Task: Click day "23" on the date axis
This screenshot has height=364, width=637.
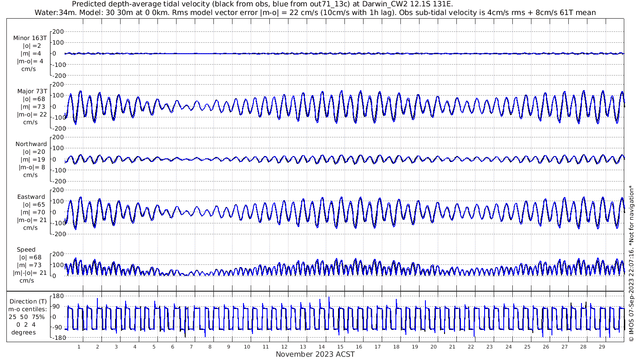Action: click(x=490, y=347)
